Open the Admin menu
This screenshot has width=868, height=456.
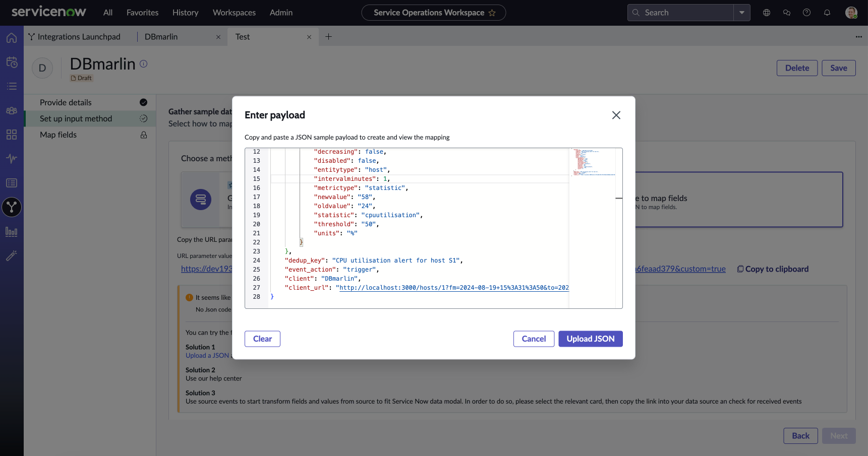tap(281, 13)
